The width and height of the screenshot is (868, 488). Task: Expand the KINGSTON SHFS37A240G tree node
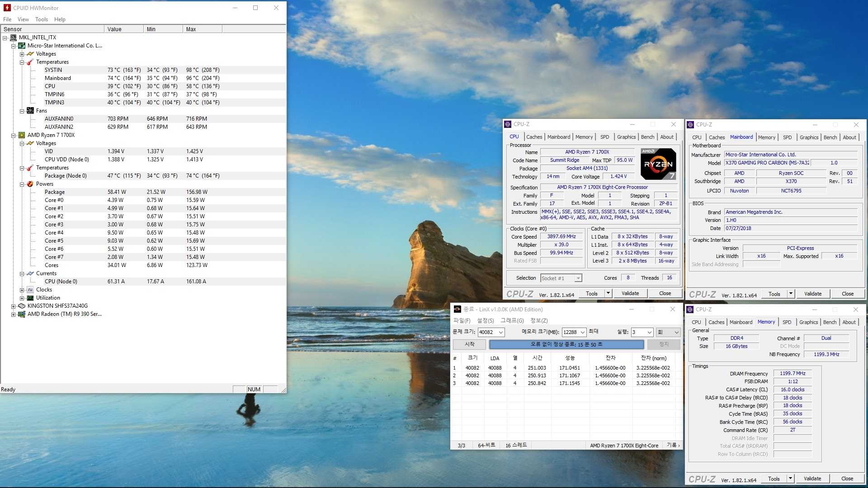tap(13, 306)
